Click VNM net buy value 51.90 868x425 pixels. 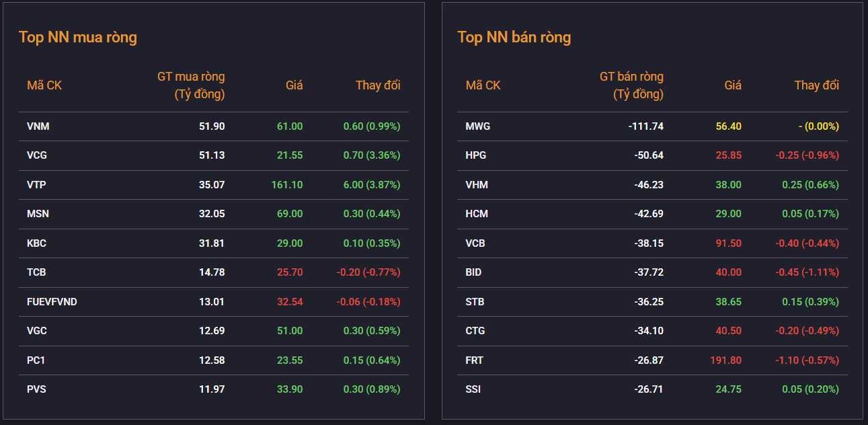coord(212,126)
